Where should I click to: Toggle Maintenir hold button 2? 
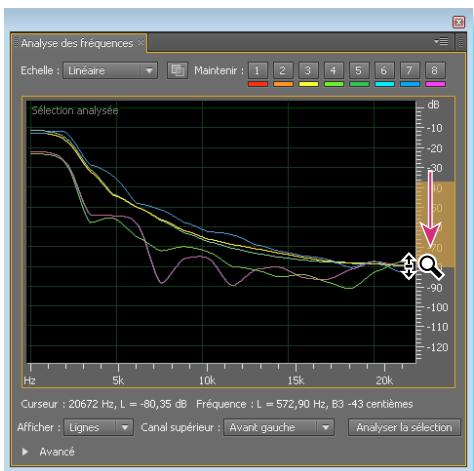[x=283, y=70]
